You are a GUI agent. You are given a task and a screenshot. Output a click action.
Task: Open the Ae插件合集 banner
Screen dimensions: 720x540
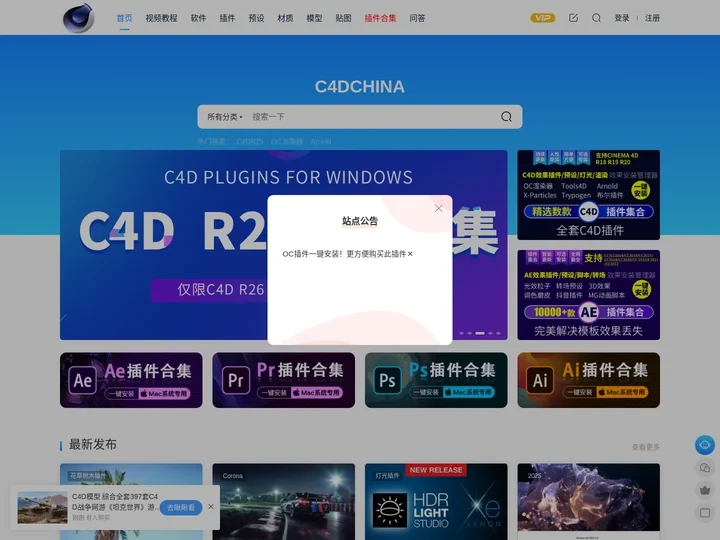click(131, 380)
